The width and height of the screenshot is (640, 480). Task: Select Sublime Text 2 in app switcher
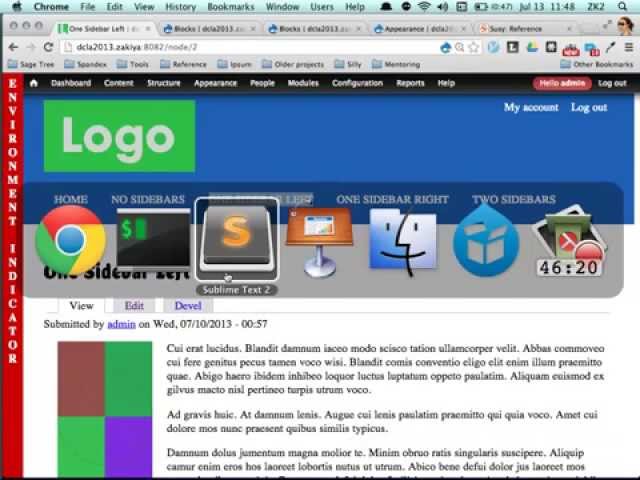pyautogui.click(x=237, y=237)
